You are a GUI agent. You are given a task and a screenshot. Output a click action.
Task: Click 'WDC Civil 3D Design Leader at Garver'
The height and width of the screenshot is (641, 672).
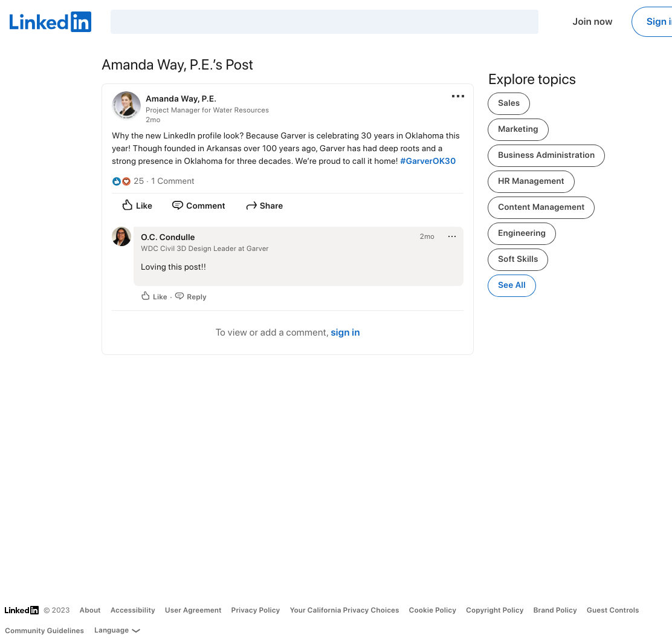coord(205,249)
